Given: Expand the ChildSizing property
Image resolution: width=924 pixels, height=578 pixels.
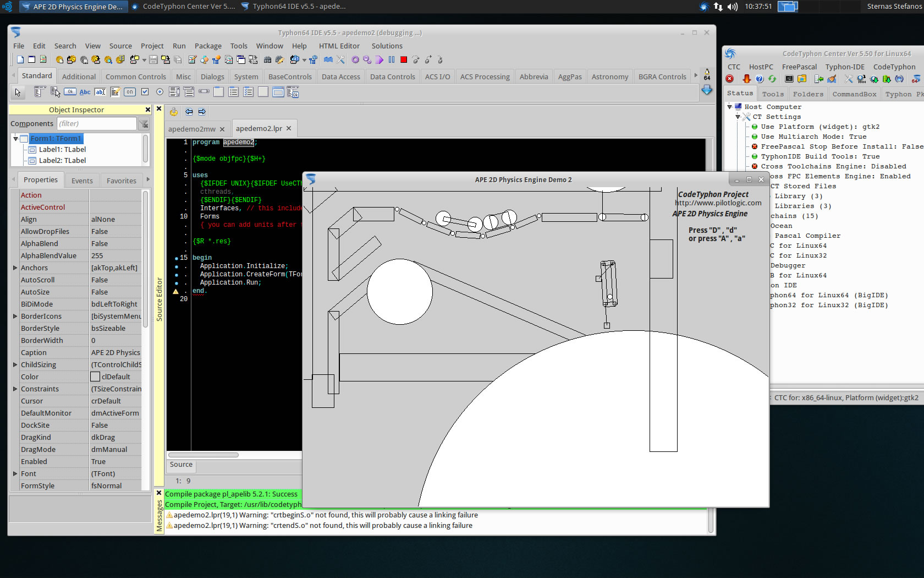Looking at the screenshot, I should (x=15, y=364).
